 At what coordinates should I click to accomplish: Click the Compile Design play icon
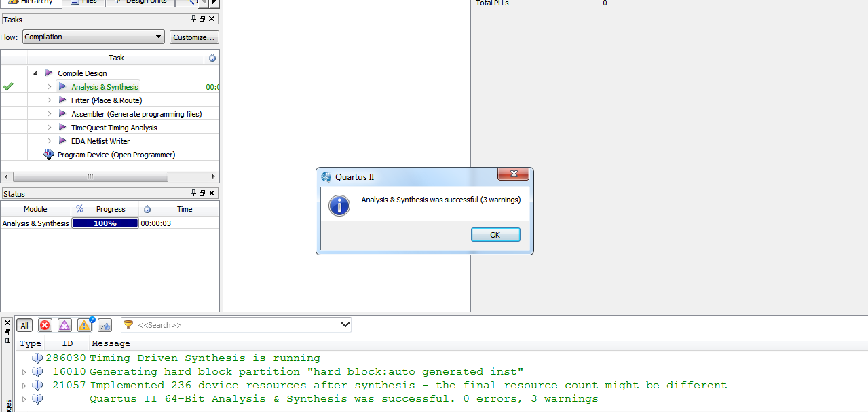[x=49, y=73]
